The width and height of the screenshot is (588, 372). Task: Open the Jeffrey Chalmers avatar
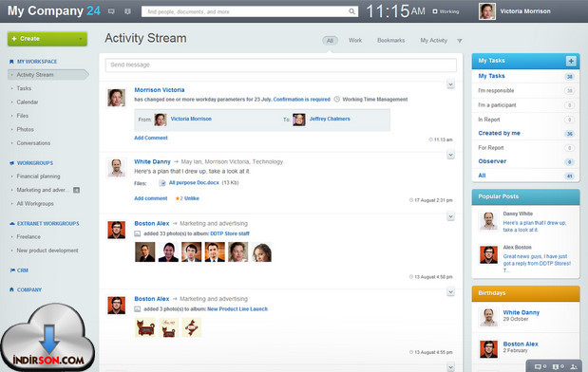click(299, 120)
